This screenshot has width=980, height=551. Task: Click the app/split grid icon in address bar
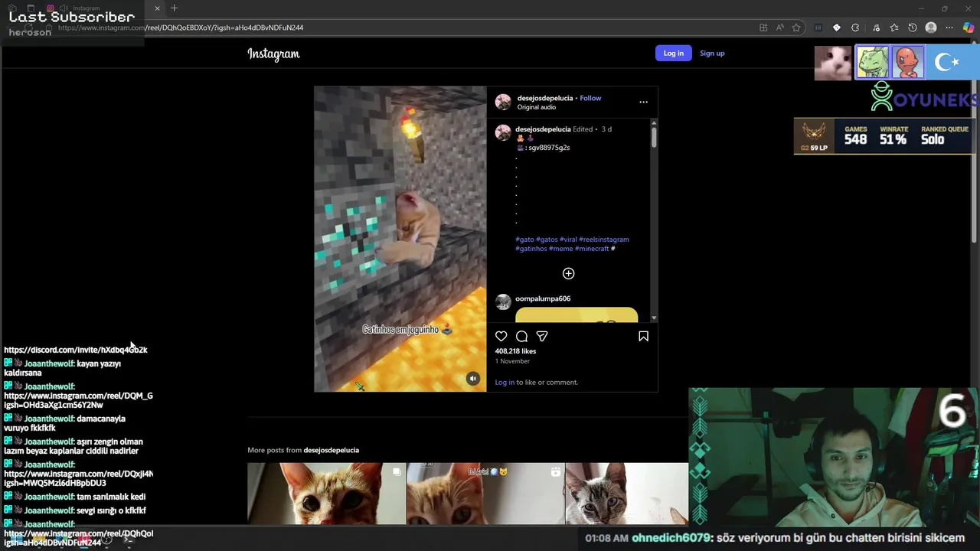[x=763, y=28]
